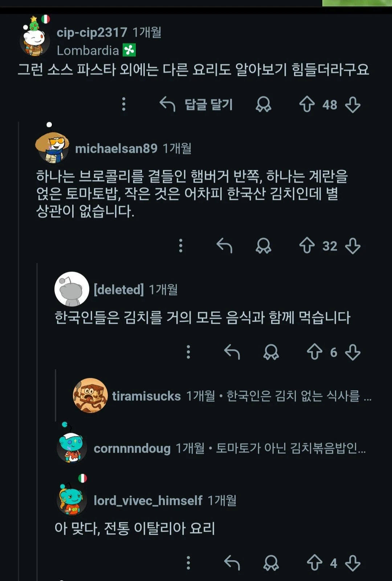Open more options on cip-cip2317's comment
Image resolution: width=392 pixels, height=581 pixels.
point(124,105)
